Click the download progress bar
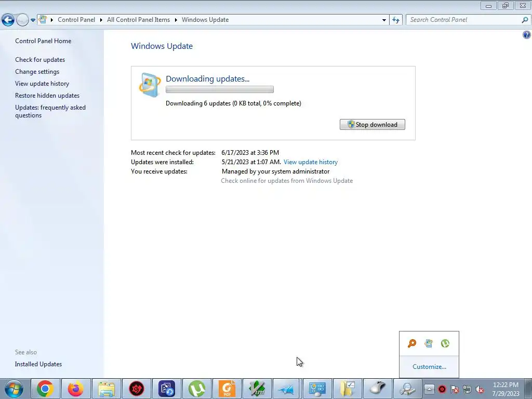Screen dimensions: 532x399 coord(220,89)
